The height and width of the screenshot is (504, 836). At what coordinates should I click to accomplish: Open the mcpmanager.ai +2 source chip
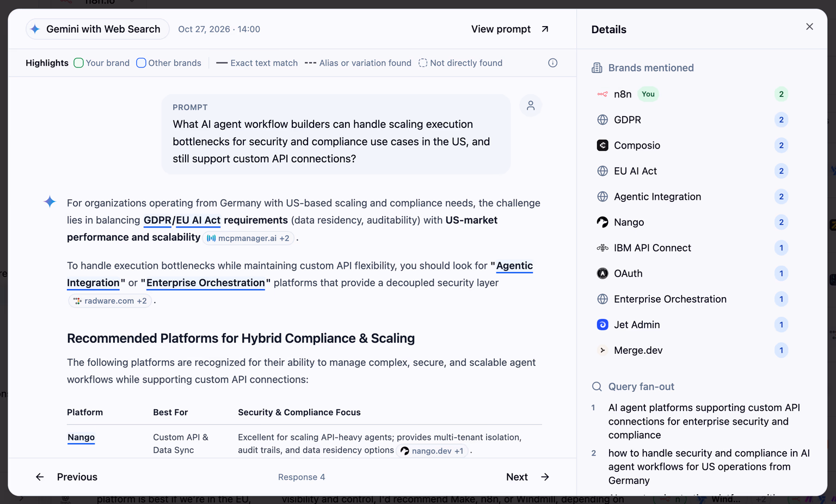[249, 238]
